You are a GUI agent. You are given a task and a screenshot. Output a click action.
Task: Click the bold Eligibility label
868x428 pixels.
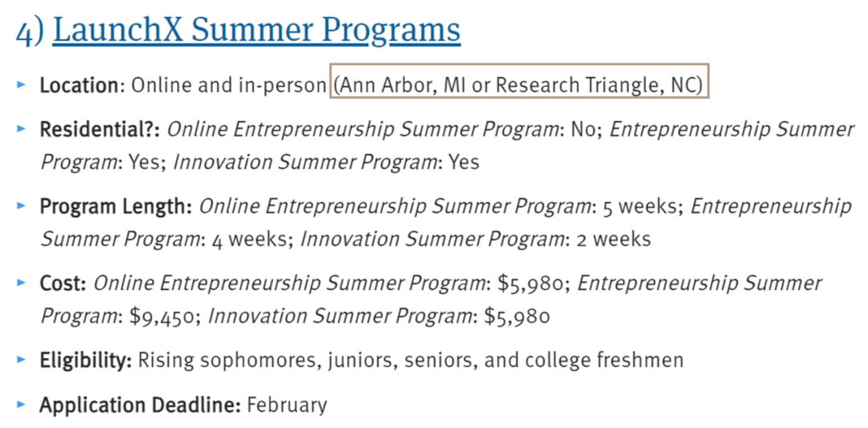pos(85,361)
